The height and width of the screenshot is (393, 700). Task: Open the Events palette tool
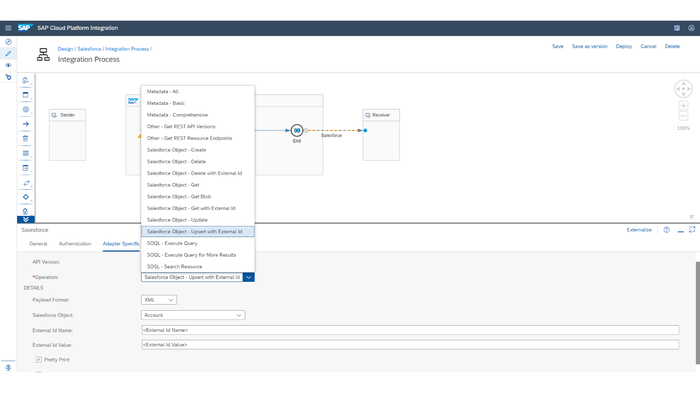tap(26, 109)
